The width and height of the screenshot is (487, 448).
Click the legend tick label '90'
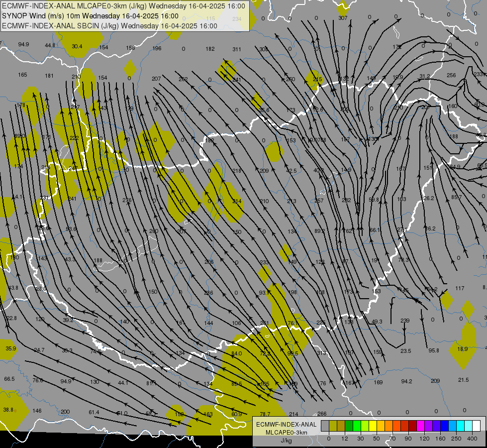(408, 439)
